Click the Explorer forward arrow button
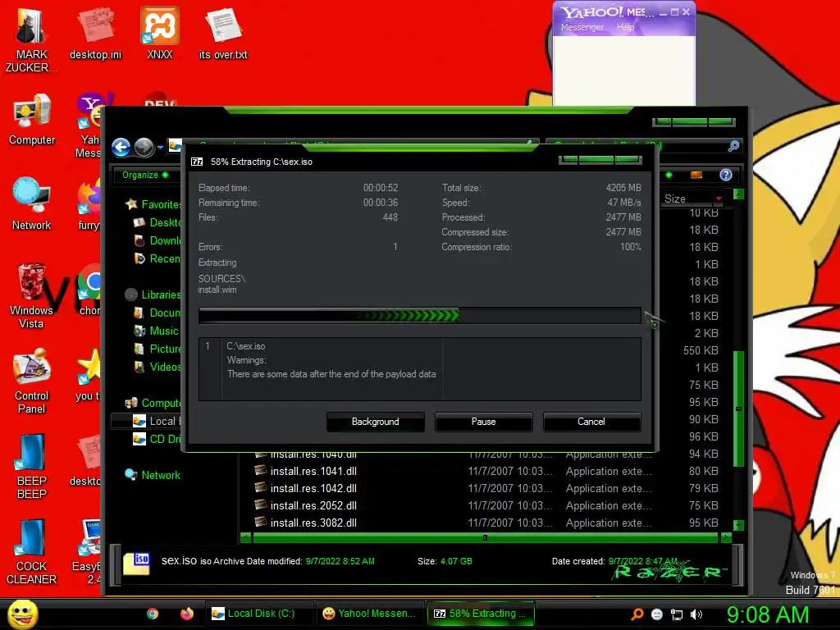Screen dimensions: 840x630 144,148
